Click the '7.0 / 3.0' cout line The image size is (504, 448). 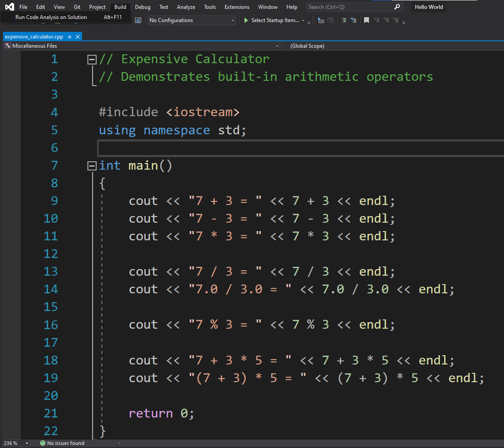point(292,289)
